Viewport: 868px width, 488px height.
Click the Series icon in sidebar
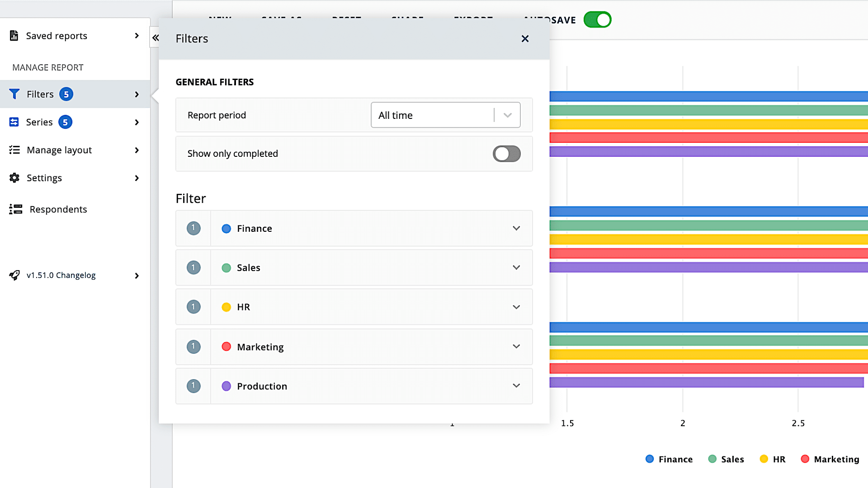pyautogui.click(x=14, y=122)
